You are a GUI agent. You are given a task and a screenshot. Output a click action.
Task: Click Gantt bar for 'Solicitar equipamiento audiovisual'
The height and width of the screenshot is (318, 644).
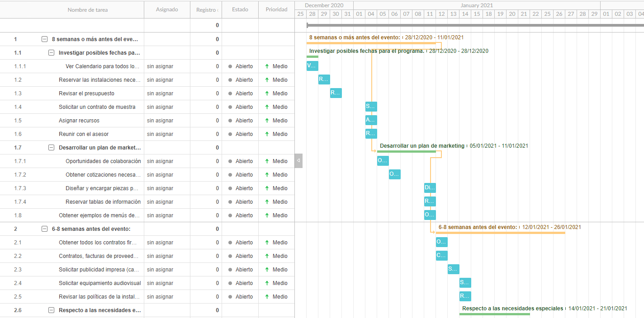tap(465, 283)
